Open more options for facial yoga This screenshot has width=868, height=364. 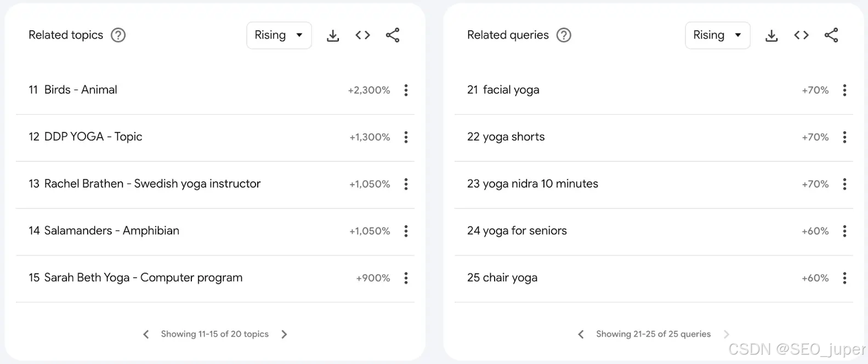tap(844, 90)
